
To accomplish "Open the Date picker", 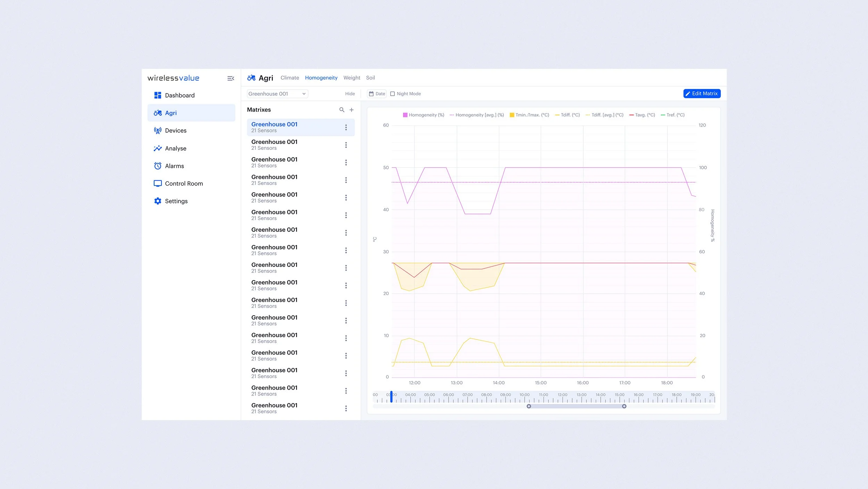I will tap(377, 94).
